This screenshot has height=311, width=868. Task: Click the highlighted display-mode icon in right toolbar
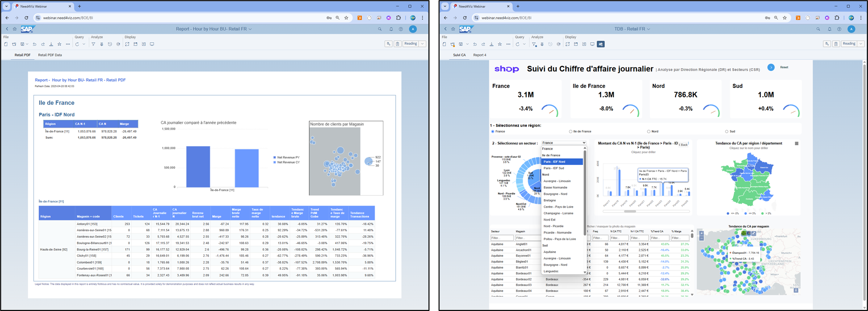tap(601, 44)
